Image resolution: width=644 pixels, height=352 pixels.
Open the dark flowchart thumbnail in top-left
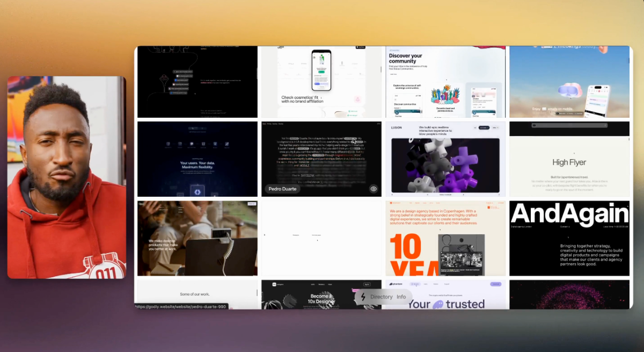[x=197, y=82]
